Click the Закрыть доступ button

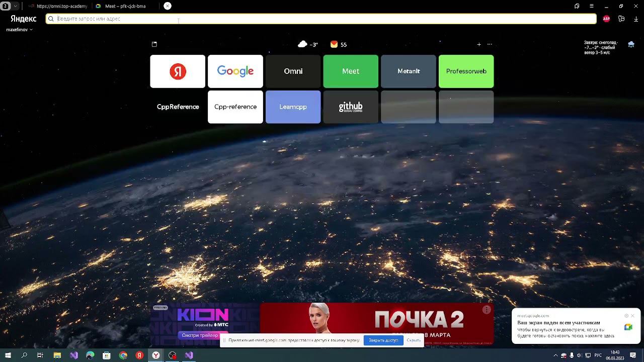click(x=383, y=340)
